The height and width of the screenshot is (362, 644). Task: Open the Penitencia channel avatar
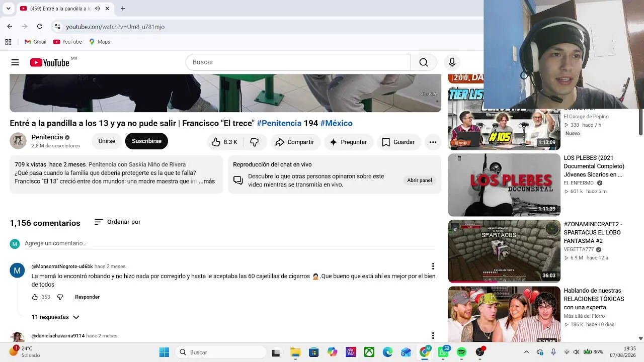(18, 141)
